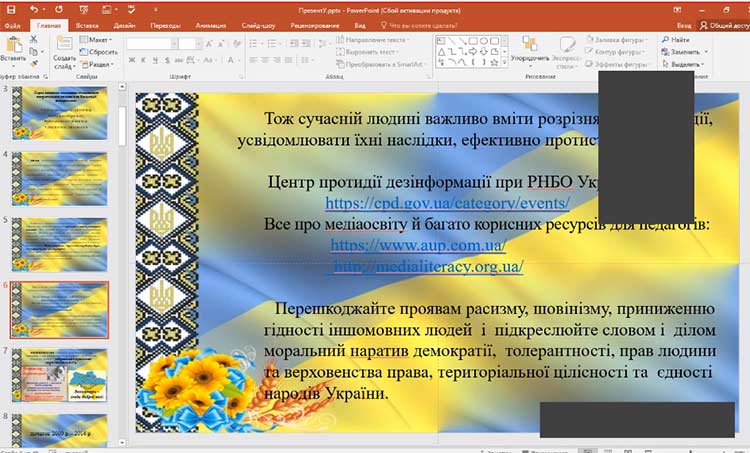
Task: Open the Анимация ribbon tab
Action: coord(211,23)
